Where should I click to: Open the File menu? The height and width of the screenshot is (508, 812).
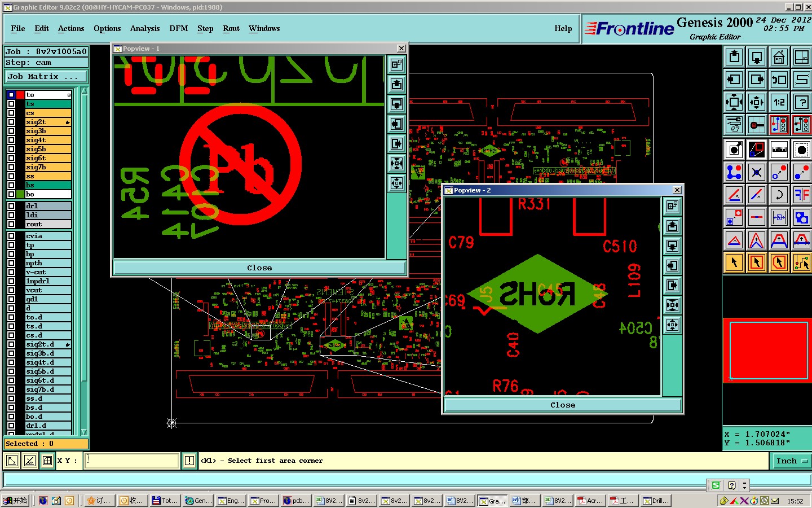18,28
